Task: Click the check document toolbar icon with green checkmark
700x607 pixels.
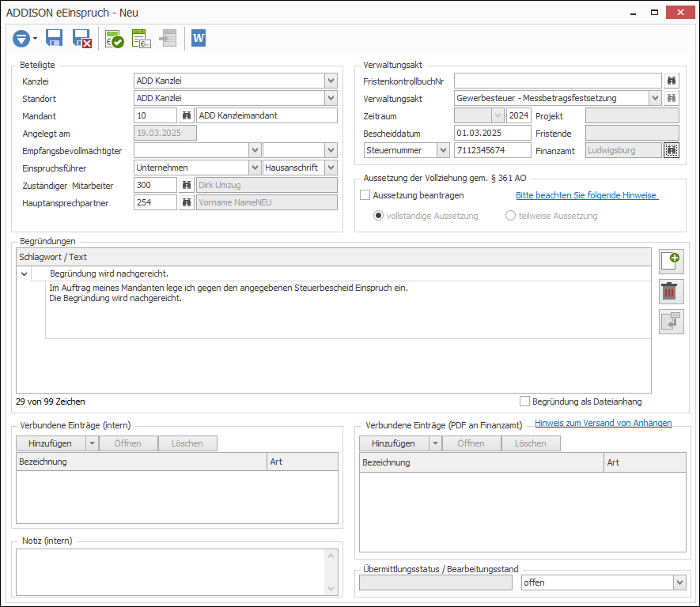Action: (114, 39)
